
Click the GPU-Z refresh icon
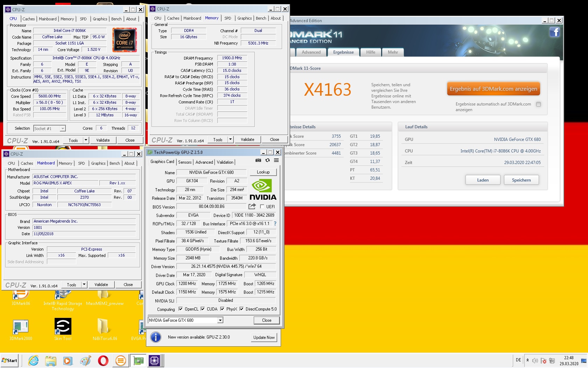tap(267, 160)
